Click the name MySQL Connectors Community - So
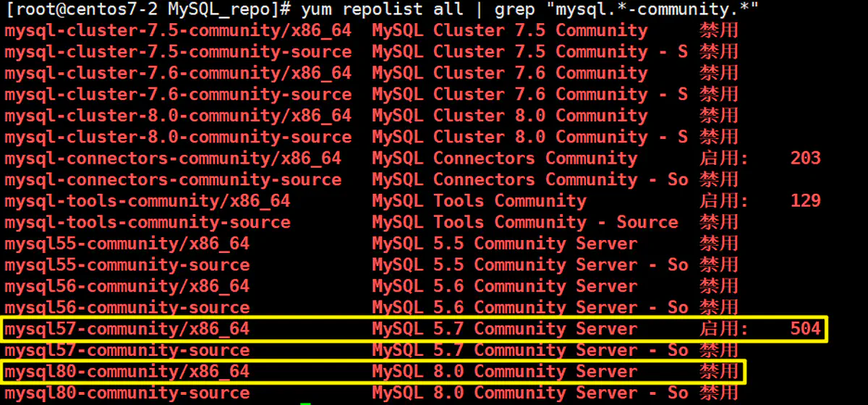The height and width of the screenshot is (405, 868). (530, 180)
